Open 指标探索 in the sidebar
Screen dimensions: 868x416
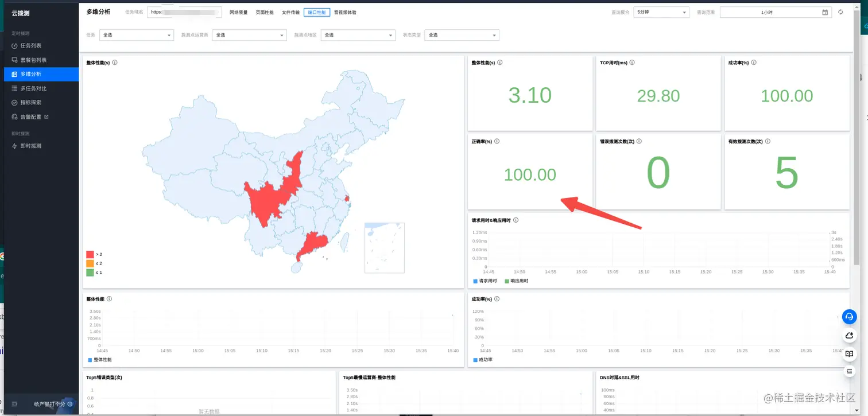coord(41,103)
